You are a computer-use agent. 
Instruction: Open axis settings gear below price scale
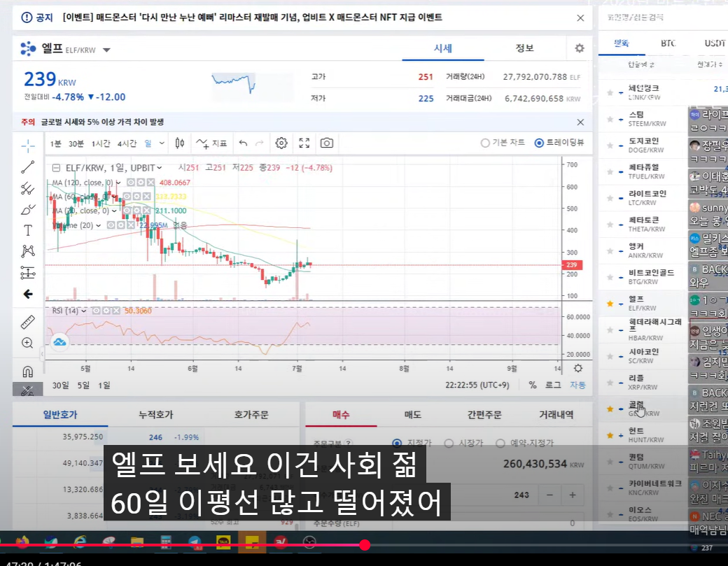(578, 369)
